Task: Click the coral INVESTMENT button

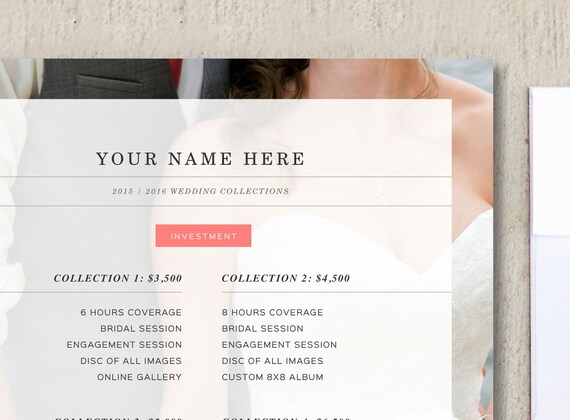Action: pos(203,236)
